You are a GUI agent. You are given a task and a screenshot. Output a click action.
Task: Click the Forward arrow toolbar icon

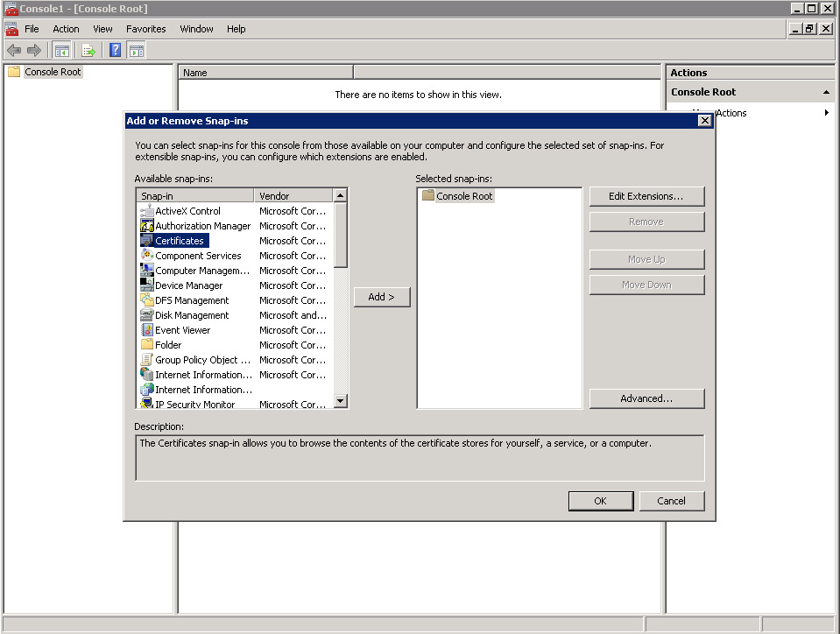34,50
